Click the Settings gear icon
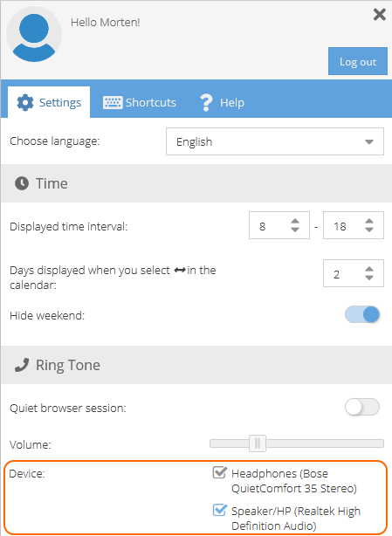The height and width of the screenshot is (536, 392). 25,102
